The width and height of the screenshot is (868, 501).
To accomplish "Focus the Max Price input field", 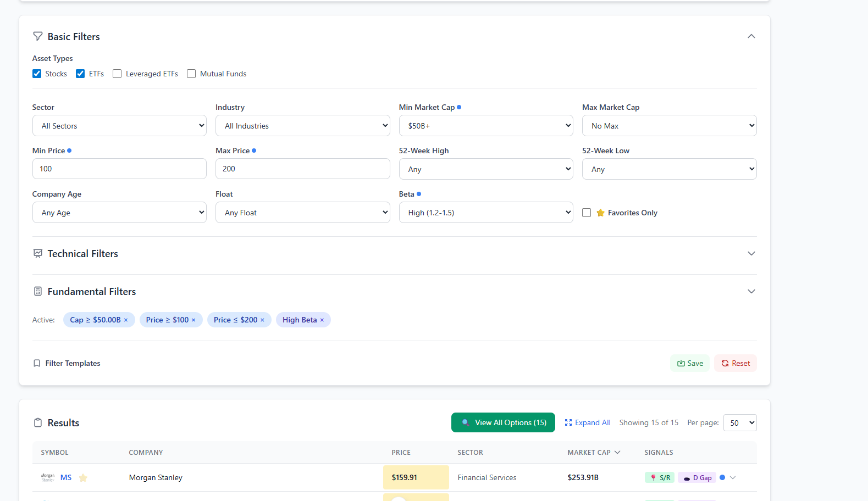I will pyautogui.click(x=303, y=169).
